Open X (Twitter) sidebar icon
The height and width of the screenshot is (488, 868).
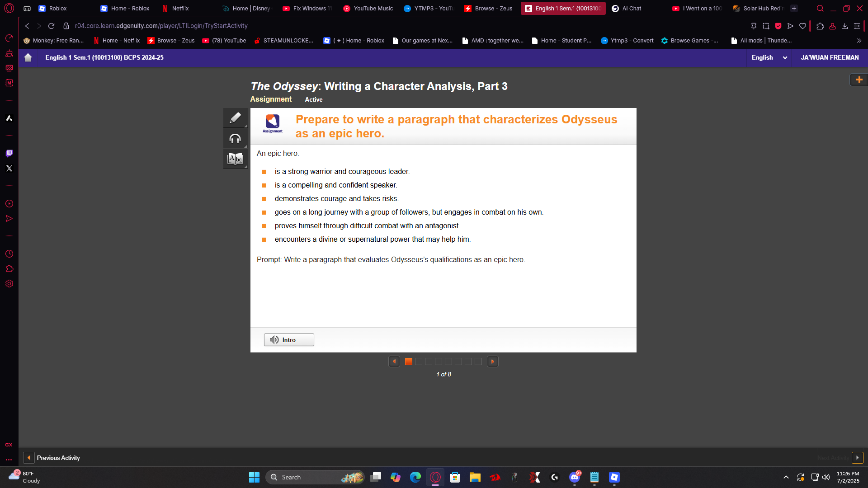[9, 168]
